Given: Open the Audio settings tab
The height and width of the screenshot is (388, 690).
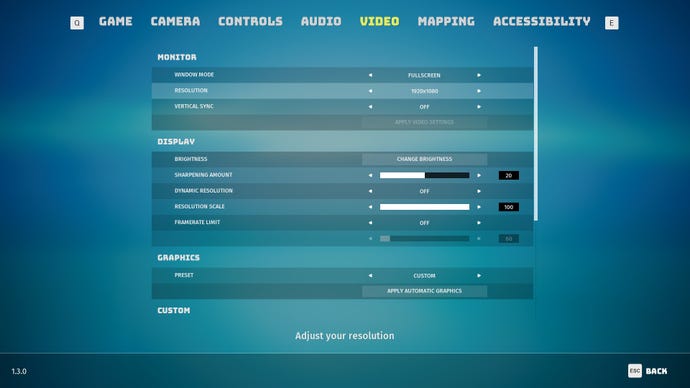Looking at the screenshot, I should [321, 22].
